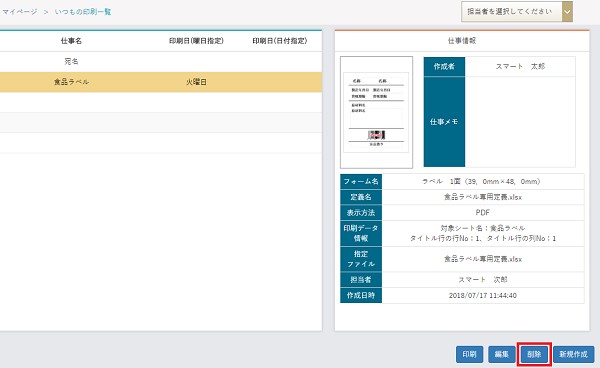Click the 表示方法 value PDF
The image size is (600, 368).
[x=483, y=213]
